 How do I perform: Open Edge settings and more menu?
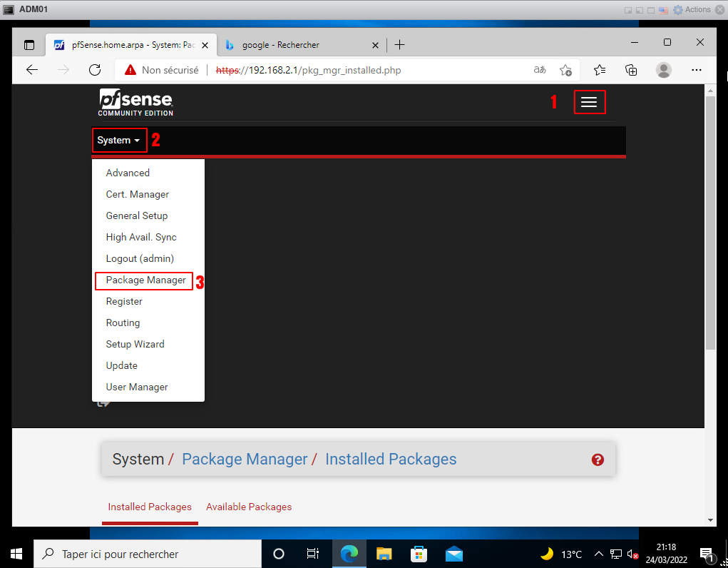697,70
